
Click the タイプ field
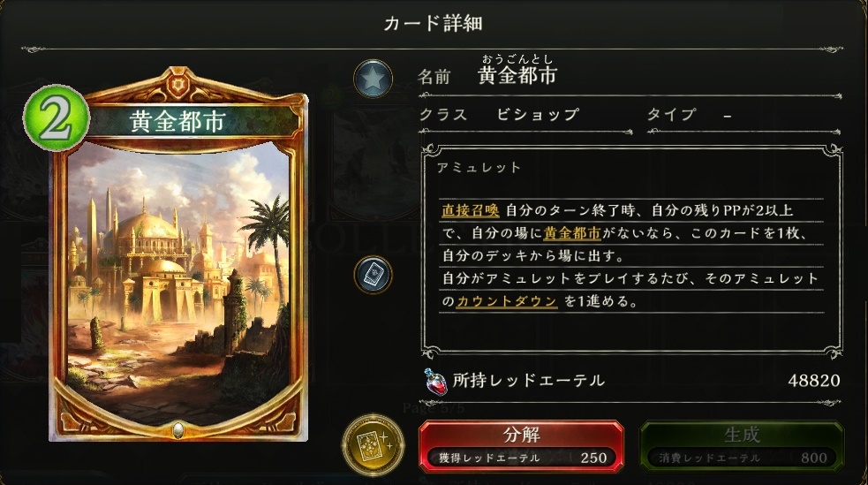click(743, 115)
